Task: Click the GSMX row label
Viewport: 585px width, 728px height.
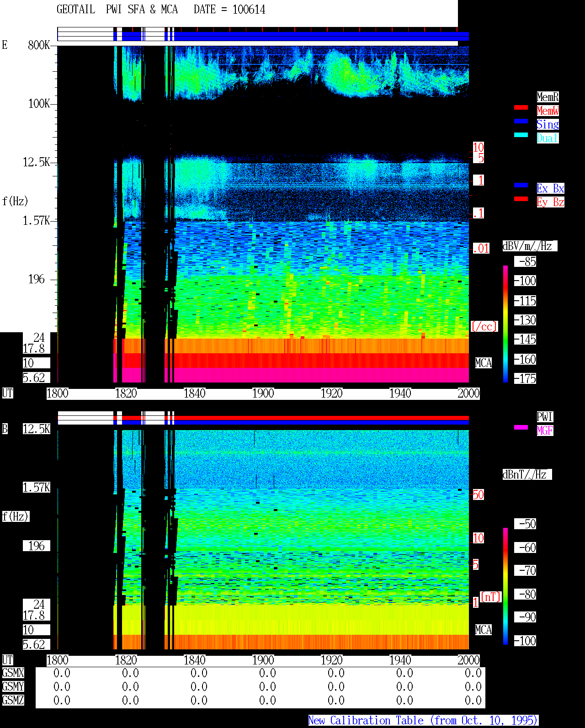Action: point(13,673)
